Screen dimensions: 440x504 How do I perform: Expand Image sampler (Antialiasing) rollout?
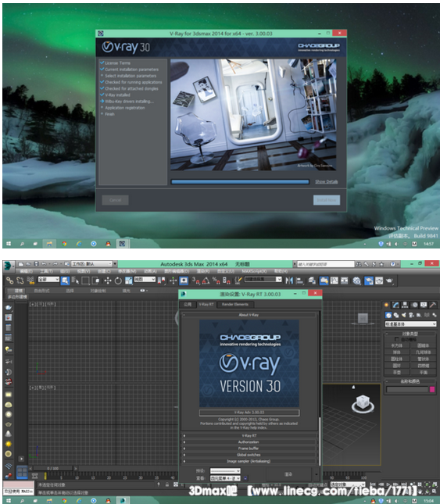pos(249,461)
